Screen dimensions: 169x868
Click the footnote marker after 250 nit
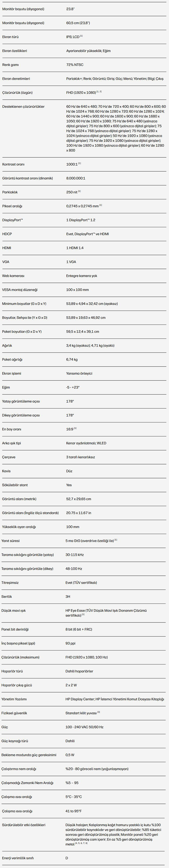click(79, 191)
